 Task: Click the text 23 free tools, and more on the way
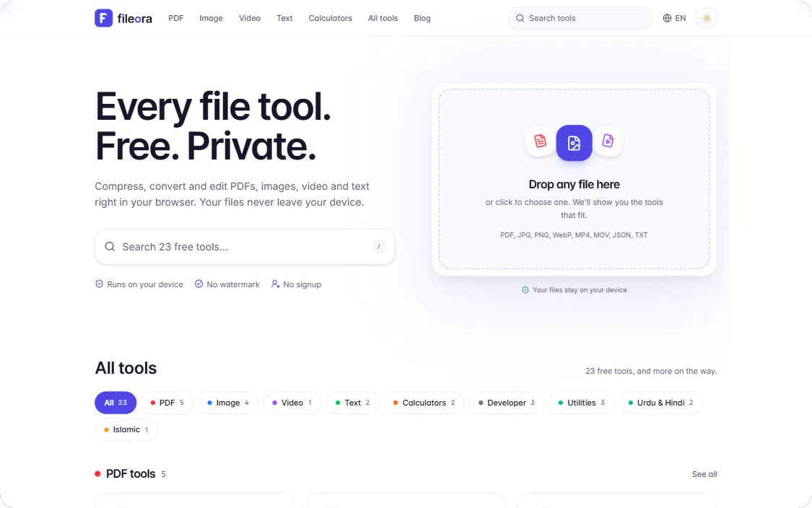point(651,372)
